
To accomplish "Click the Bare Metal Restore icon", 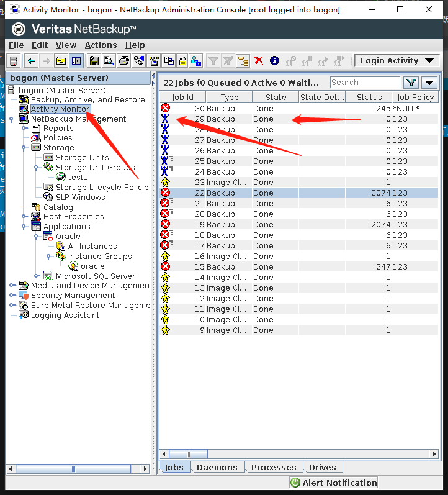I will point(24,305).
